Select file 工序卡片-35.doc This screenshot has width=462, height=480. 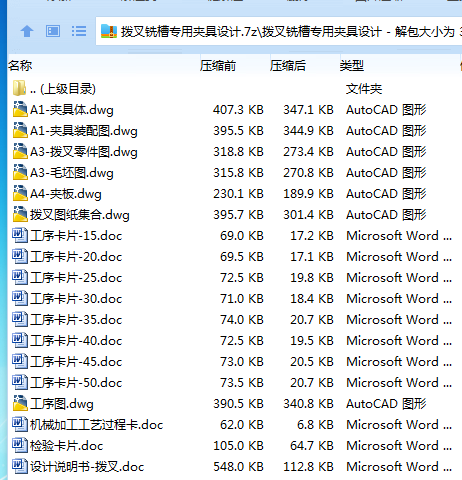76,320
